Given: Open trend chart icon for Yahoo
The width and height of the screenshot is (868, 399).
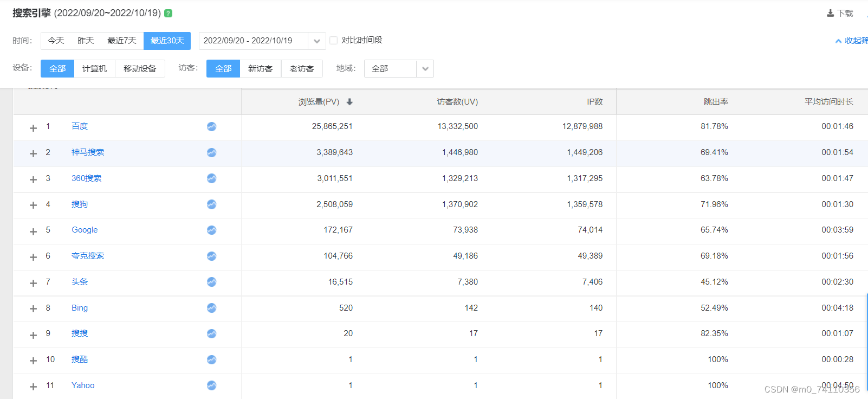Looking at the screenshot, I should (211, 385).
